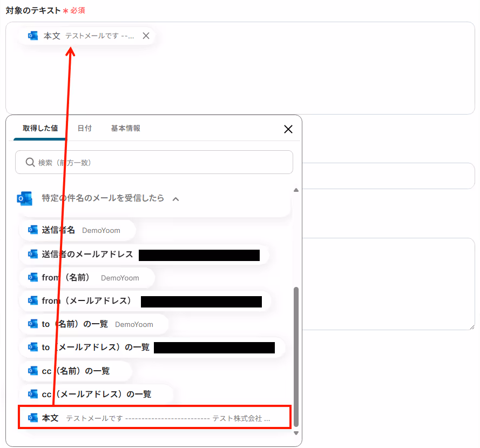This screenshot has width=480, height=448.
Task: Focus the 検索（前方一致） search field
Action: 154,162
